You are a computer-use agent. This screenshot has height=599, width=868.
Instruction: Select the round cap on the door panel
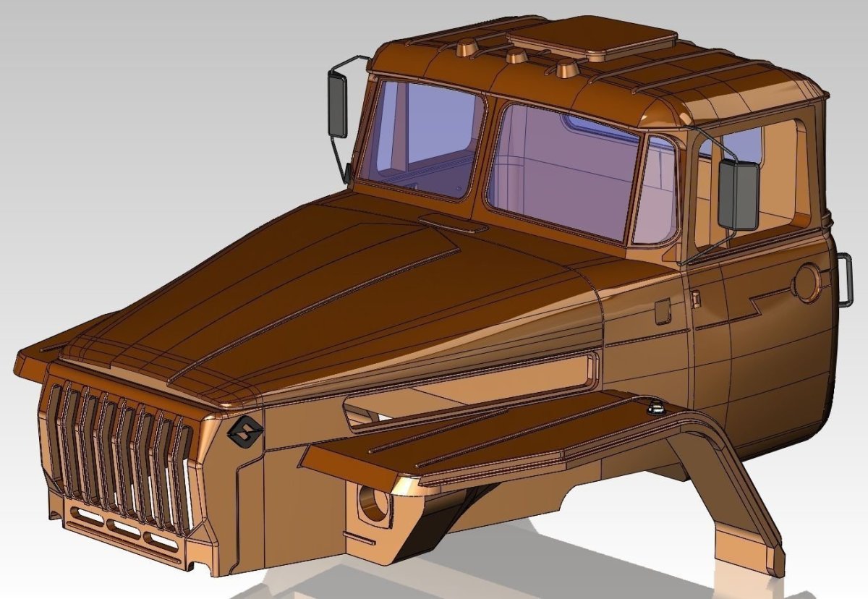click(807, 281)
